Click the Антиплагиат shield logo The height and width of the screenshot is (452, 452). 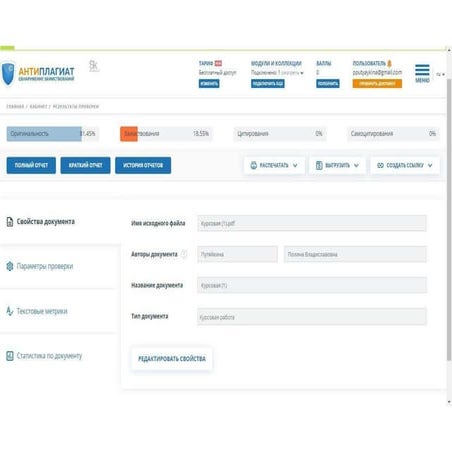click(x=8, y=73)
